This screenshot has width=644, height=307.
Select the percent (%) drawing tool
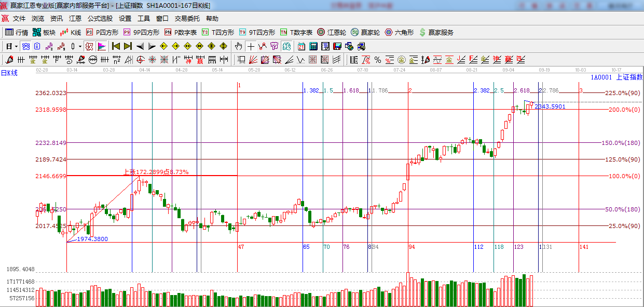tap(378, 60)
